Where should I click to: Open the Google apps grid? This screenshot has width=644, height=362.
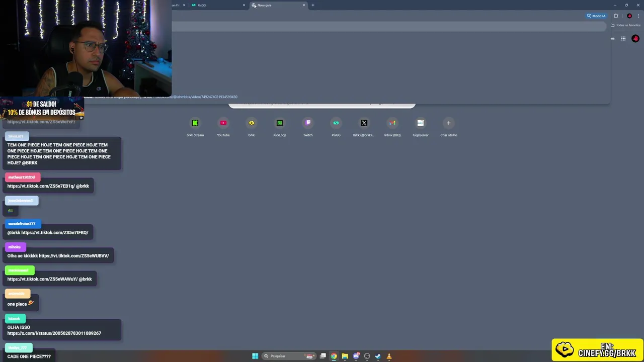pos(623,38)
